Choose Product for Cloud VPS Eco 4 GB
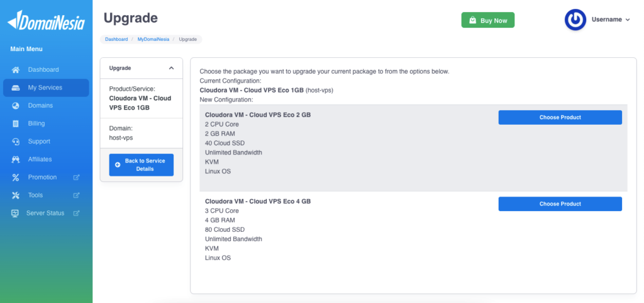Image resolution: width=644 pixels, height=303 pixels. [560, 204]
